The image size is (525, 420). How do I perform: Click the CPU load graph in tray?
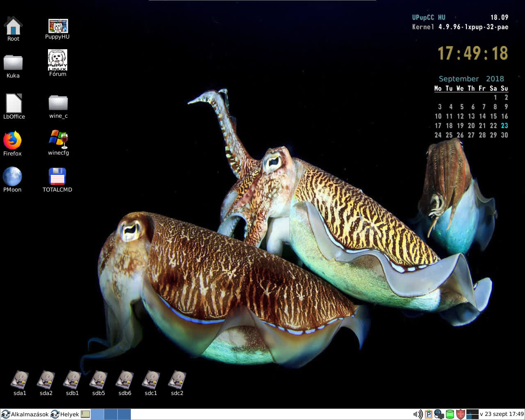(472, 414)
